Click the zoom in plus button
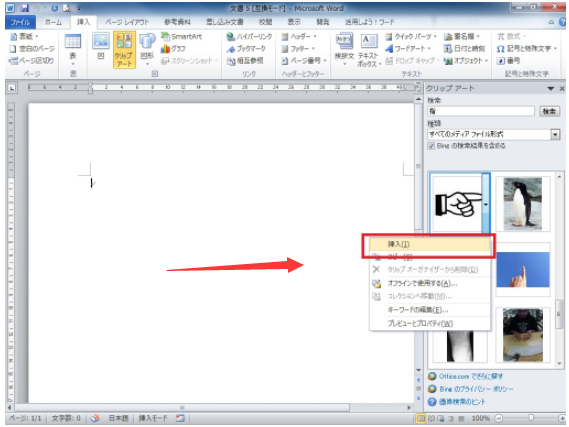Viewport: 569px width, 427px height. 562,418
